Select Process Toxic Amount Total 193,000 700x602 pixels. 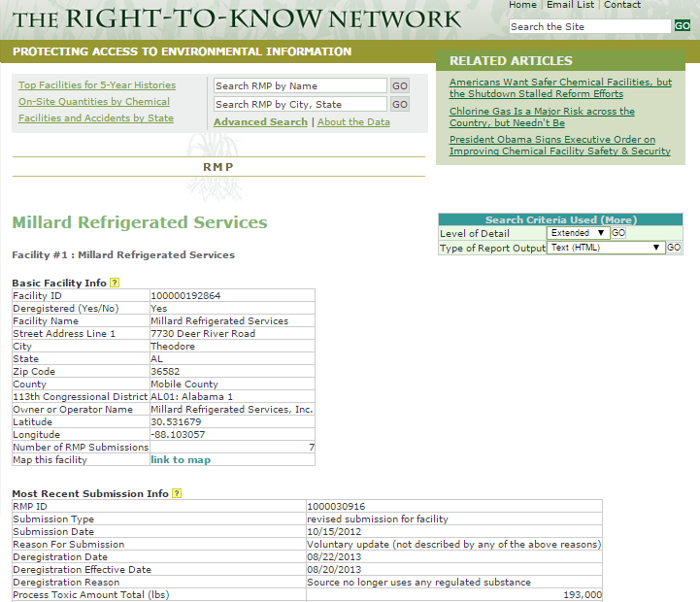pyautogui.click(x=583, y=595)
